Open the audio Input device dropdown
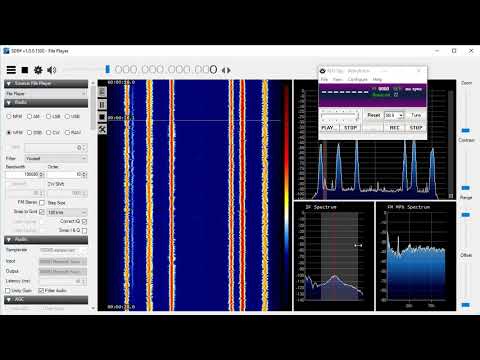 63,261
